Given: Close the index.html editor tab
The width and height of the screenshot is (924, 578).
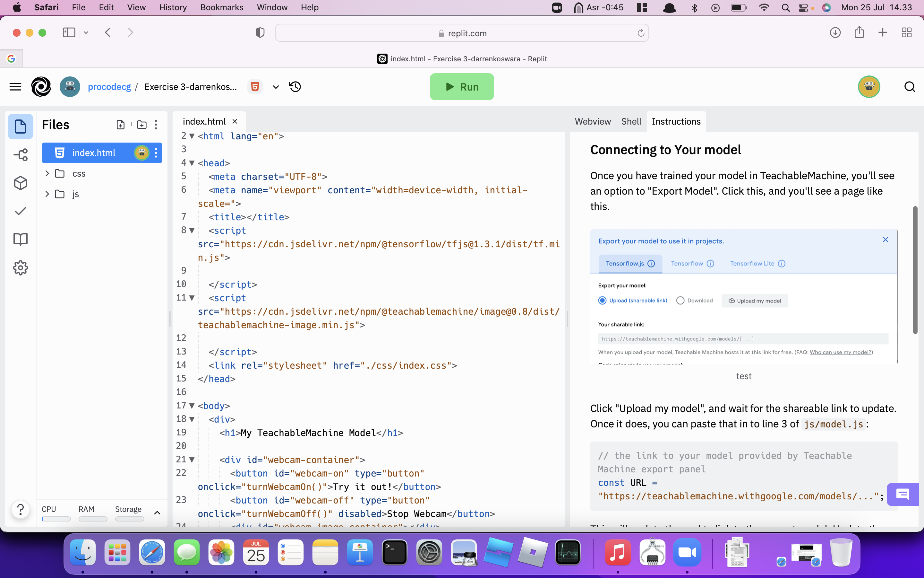Looking at the screenshot, I should click(x=235, y=122).
